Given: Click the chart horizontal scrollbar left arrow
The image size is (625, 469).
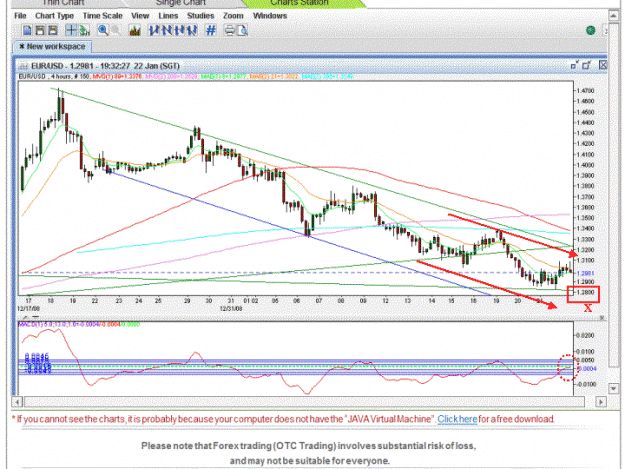Looking at the screenshot, I should (17, 402).
